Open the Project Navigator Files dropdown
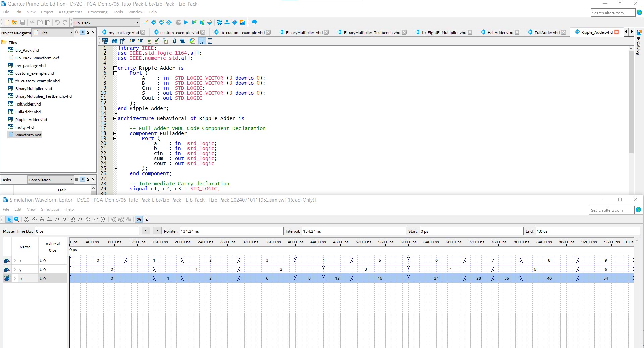The image size is (644, 348). [53, 32]
